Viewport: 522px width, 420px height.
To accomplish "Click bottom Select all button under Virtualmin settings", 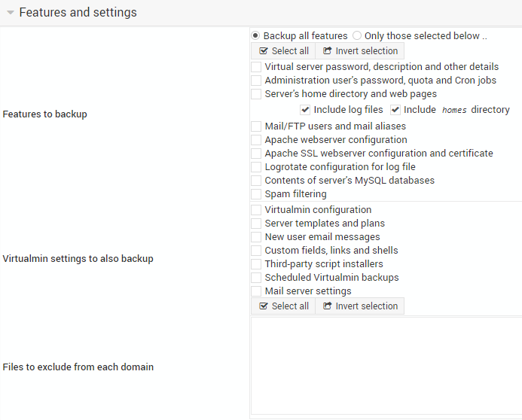I will [283, 306].
